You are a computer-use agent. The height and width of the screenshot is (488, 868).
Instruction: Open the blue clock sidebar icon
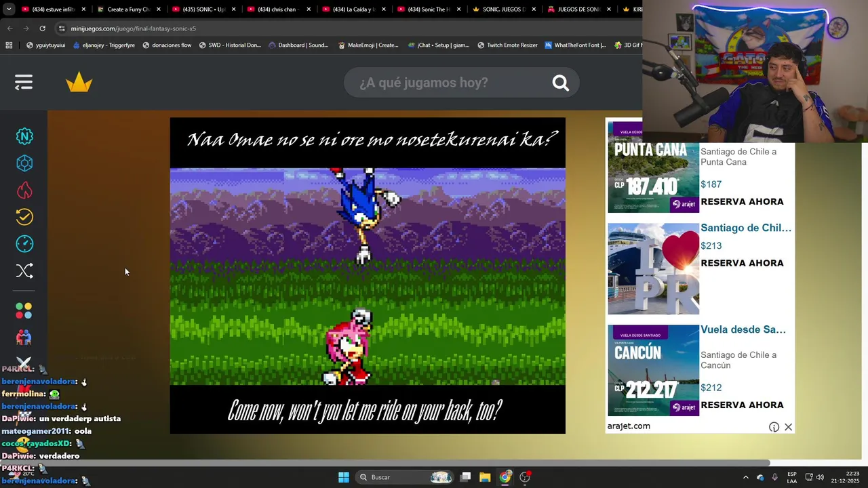24,244
